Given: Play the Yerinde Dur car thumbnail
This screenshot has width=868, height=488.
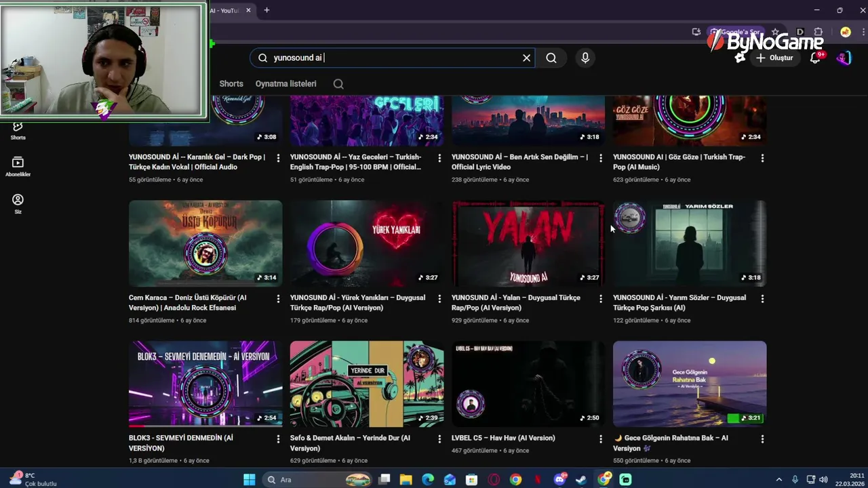Looking at the screenshot, I should (x=367, y=384).
